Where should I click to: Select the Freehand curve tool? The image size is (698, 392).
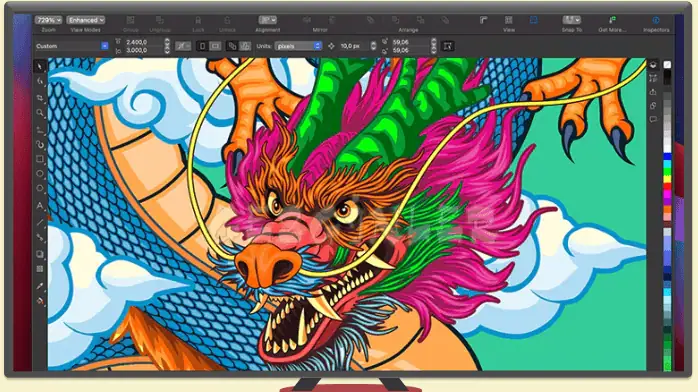point(40,129)
